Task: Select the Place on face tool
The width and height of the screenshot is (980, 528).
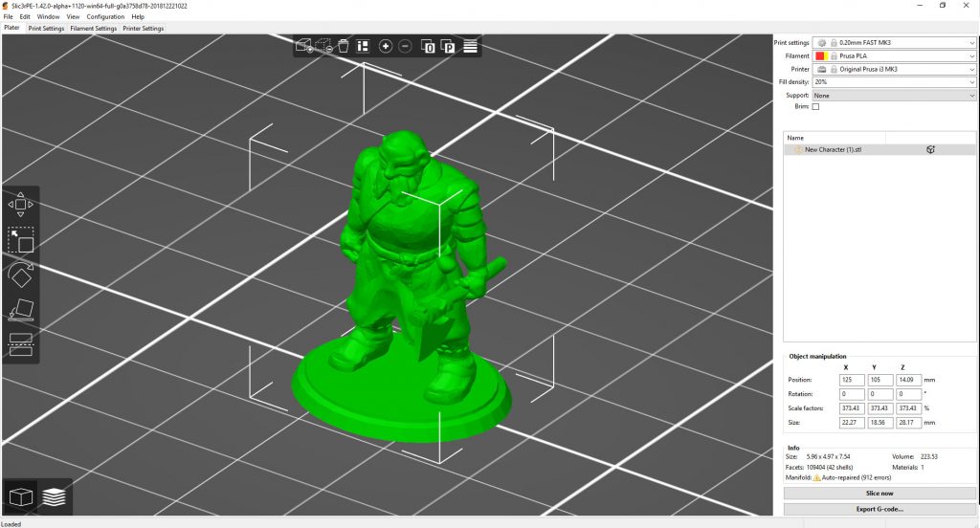Action: click(21, 310)
